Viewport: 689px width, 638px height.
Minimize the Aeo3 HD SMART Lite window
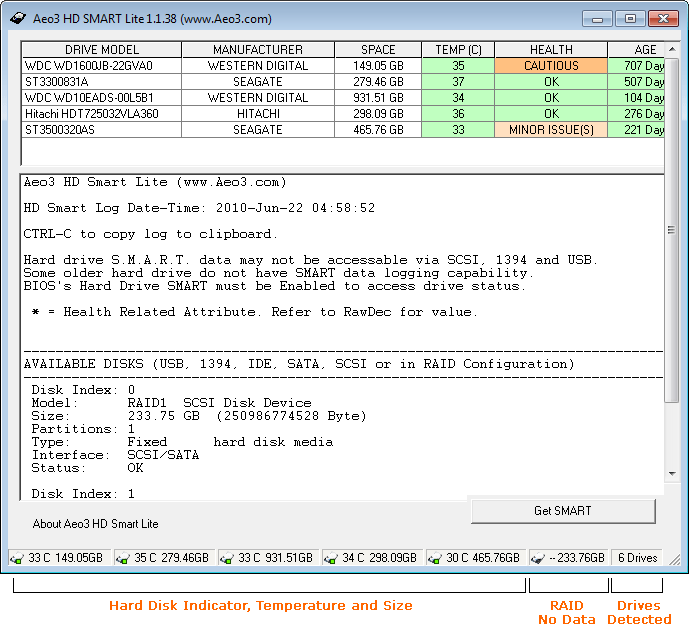[597, 19]
